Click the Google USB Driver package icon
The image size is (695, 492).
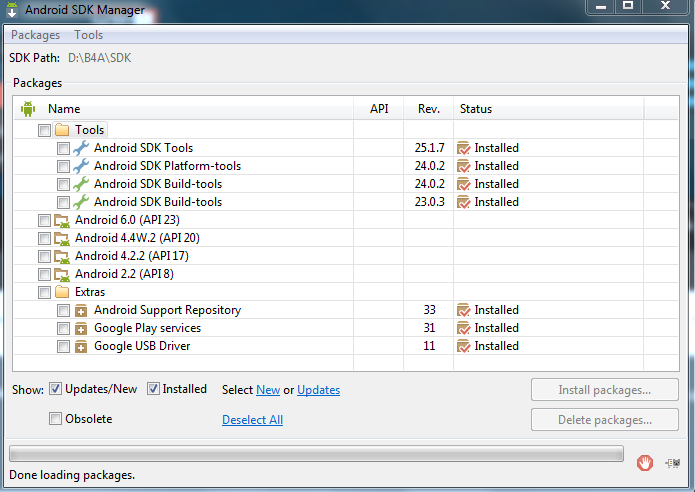81,346
